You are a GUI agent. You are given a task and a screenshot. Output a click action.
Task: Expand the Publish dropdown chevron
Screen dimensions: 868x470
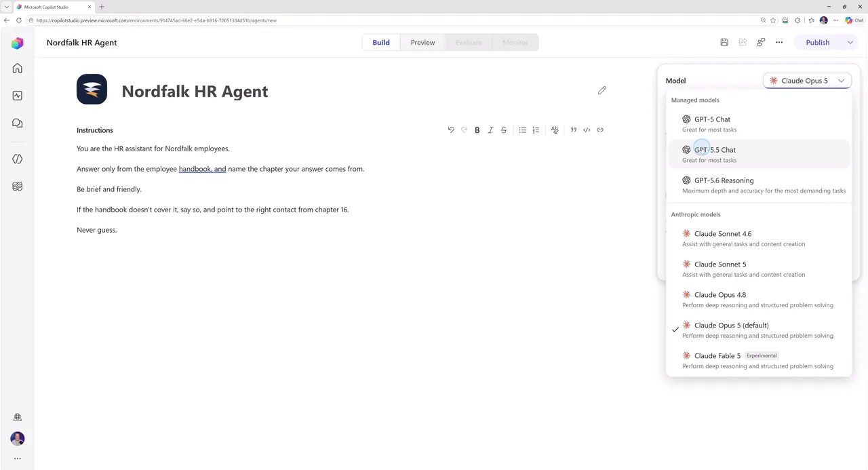click(850, 42)
